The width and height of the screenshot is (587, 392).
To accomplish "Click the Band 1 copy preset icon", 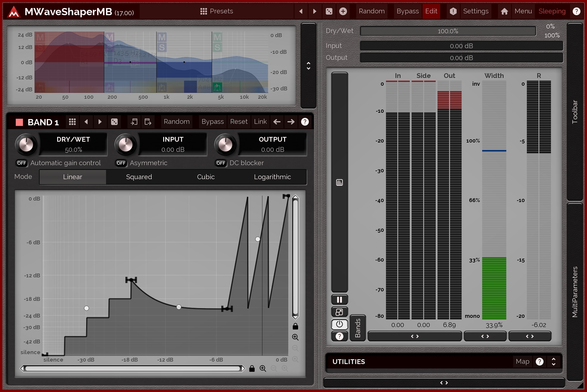I will click(x=134, y=122).
